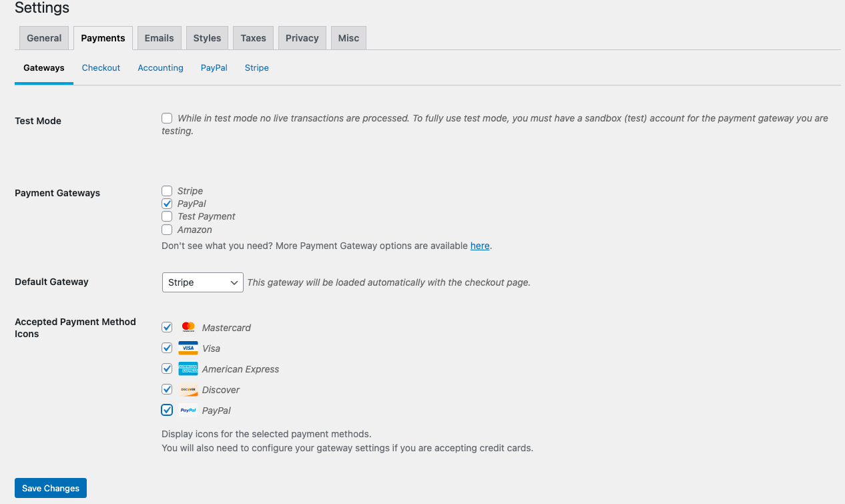Open the Accounting sub-tab
845x504 pixels.
[x=160, y=68]
